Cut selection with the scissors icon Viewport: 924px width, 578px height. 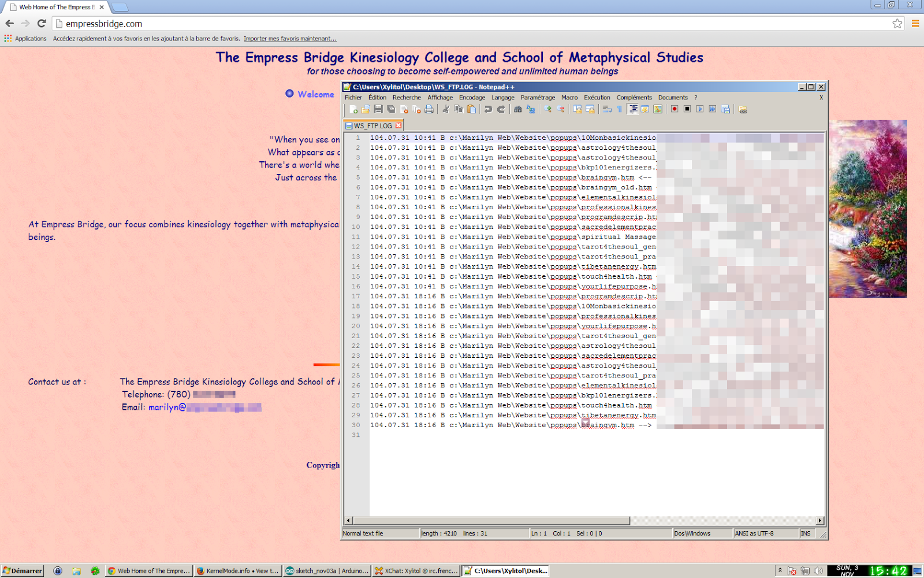pos(446,109)
